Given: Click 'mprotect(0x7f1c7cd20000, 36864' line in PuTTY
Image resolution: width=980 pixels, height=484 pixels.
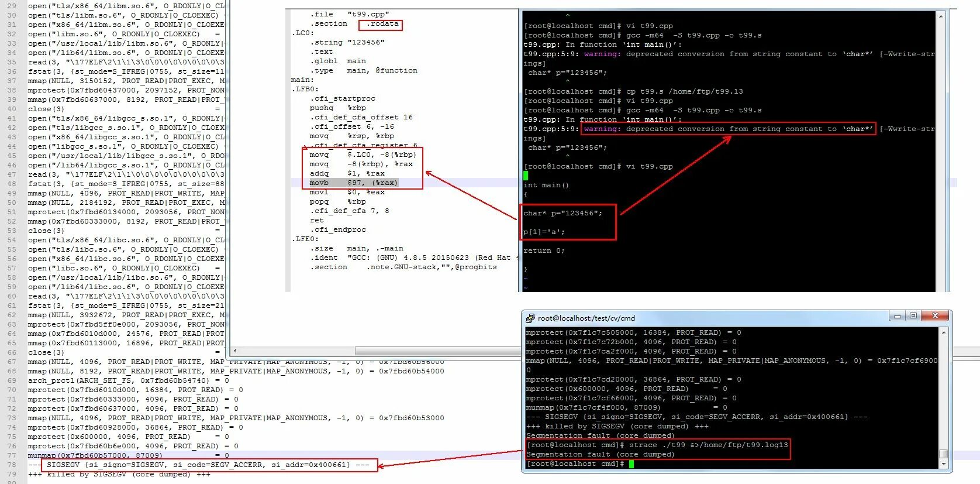Looking at the screenshot, I should coord(634,379).
